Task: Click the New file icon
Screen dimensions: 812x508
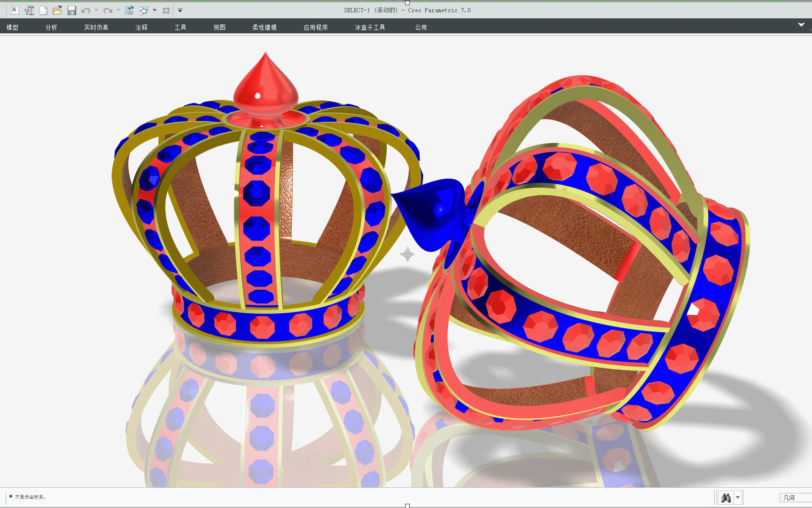Action: pos(43,10)
